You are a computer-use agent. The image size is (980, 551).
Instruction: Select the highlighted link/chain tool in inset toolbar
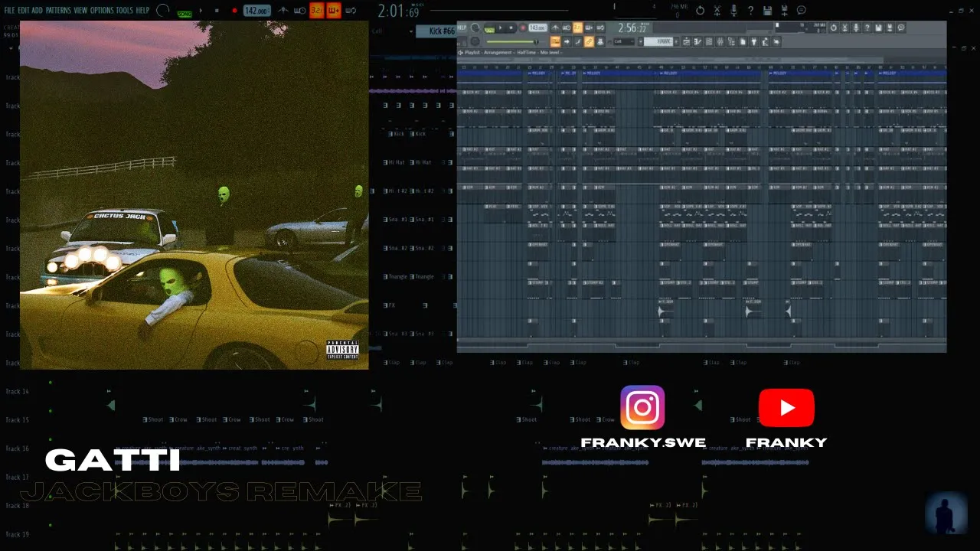point(589,41)
